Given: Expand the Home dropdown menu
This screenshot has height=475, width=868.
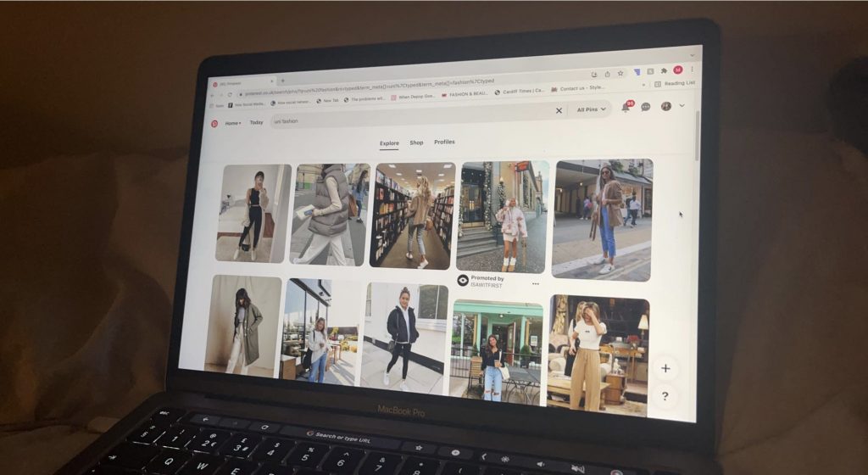Looking at the screenshot, I should (232, 123).
